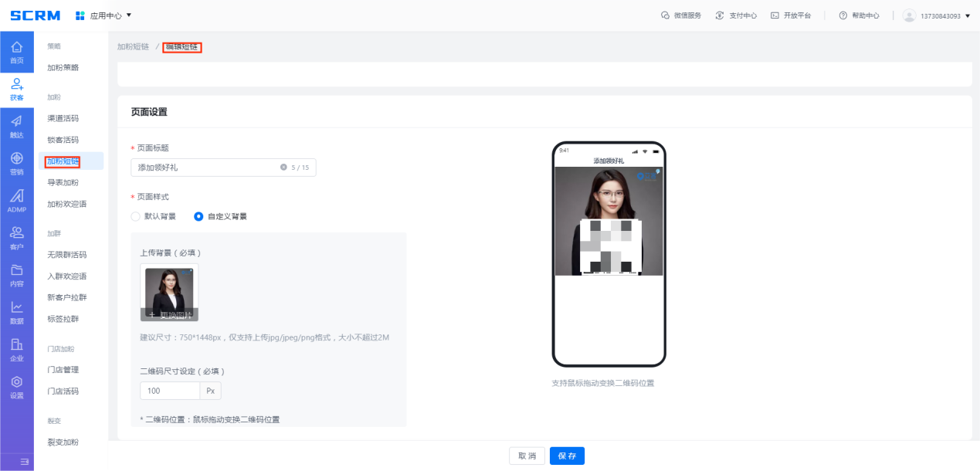Collapse the sidebar with bottom-left toggle
The width and height of the screenshot is (980, 471).
24,462
